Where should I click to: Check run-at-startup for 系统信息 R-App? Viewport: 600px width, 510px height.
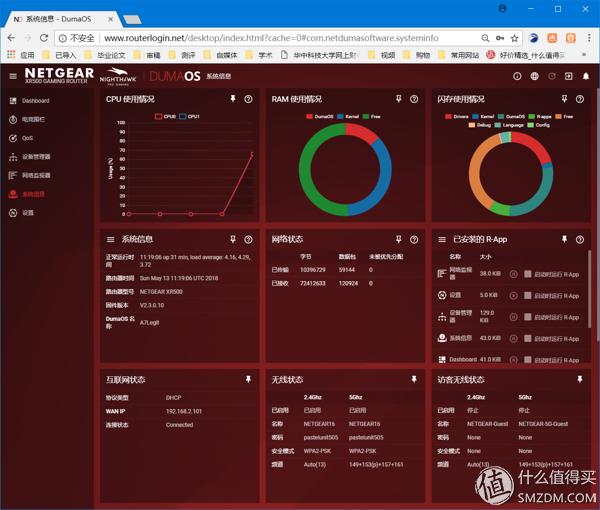pyautogui.click(x=527, y=339)
